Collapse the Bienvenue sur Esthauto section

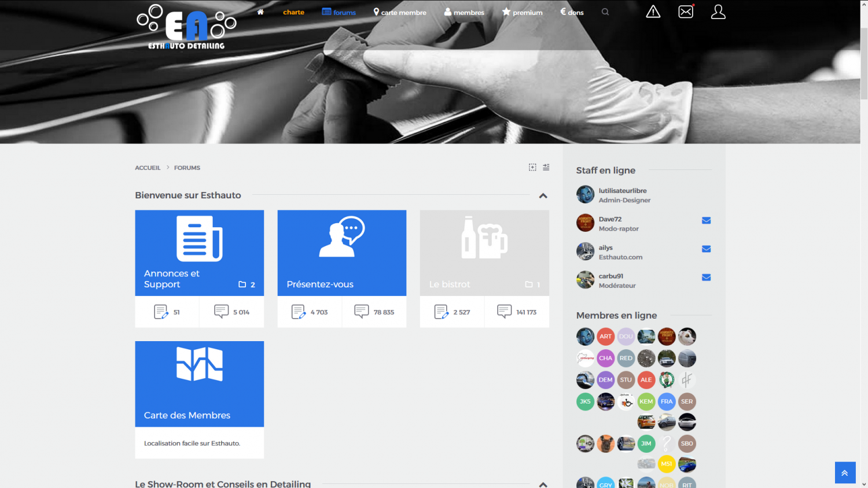click(543, 196)
